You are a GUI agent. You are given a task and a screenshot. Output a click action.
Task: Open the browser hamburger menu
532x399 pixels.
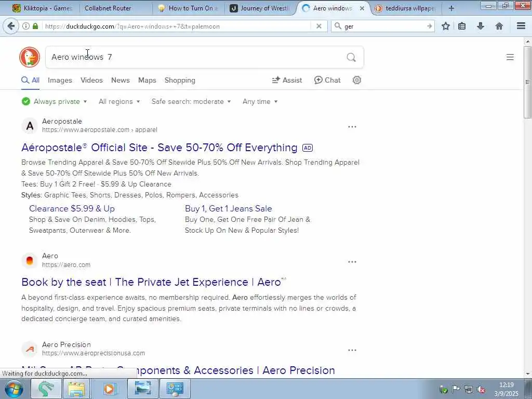point(521,26)
